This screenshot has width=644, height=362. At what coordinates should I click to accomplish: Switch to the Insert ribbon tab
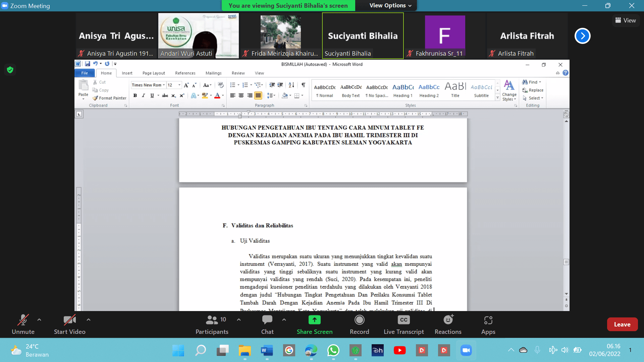[x=127, y=73]
